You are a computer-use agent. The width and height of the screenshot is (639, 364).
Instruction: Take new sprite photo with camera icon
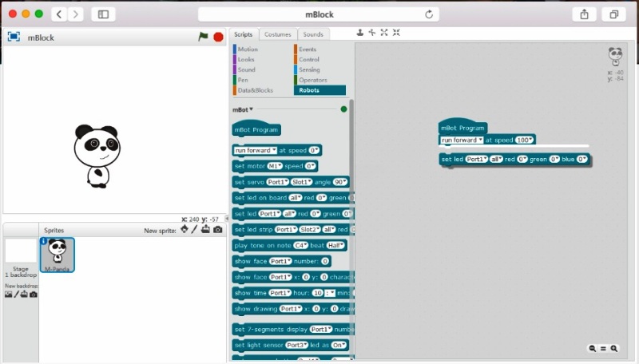coord(218,230)
